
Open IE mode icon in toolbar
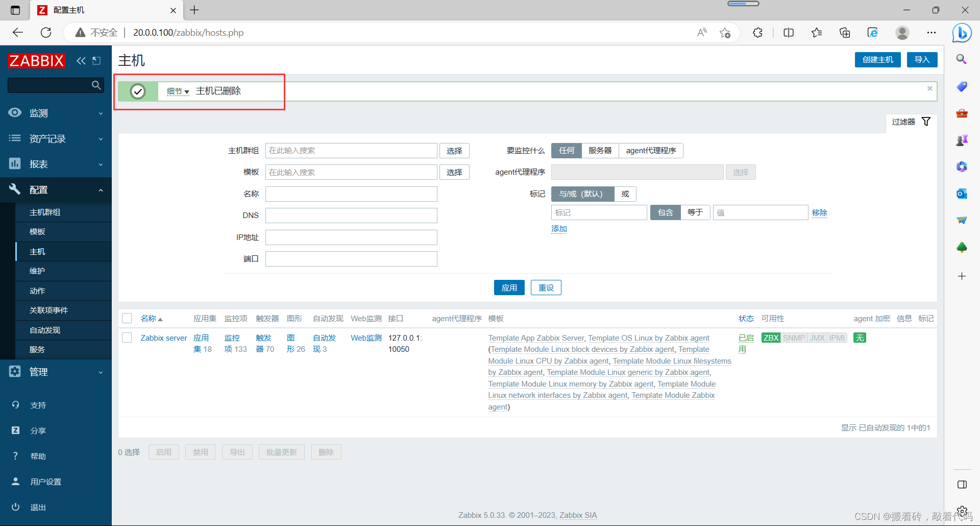[x=873, y=33]
